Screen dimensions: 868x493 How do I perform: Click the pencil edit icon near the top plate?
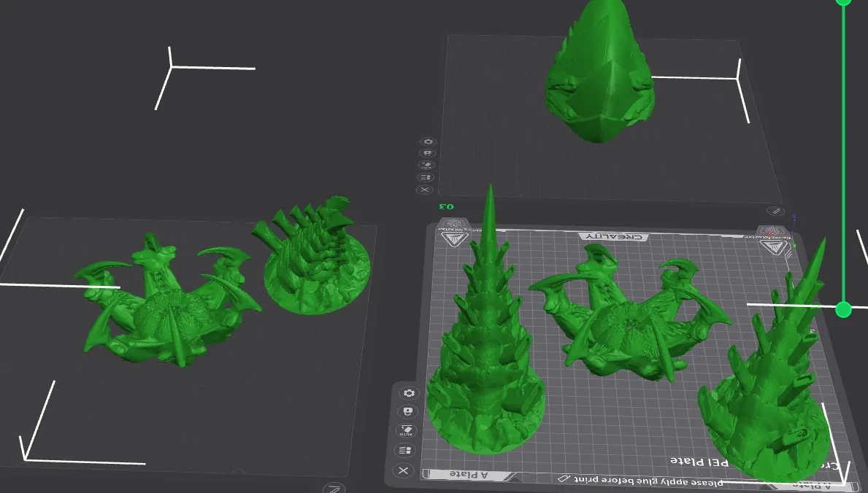click(x=775, y=211)
